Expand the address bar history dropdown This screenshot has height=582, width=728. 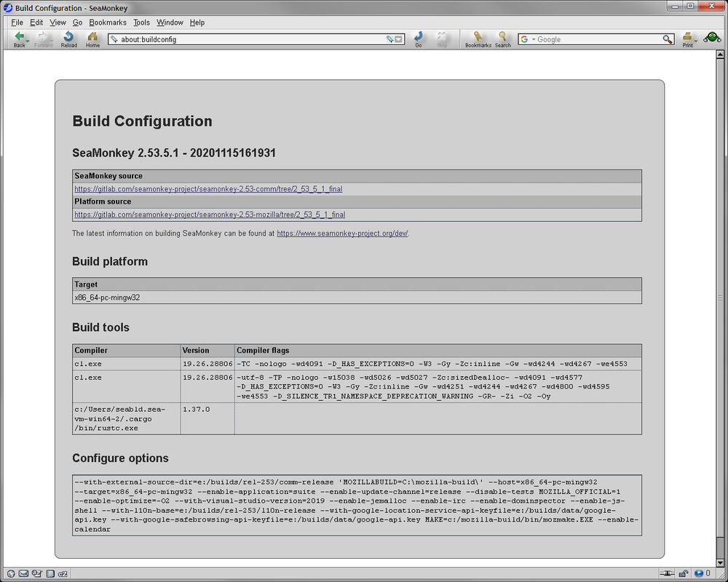[x=398, y=39]
